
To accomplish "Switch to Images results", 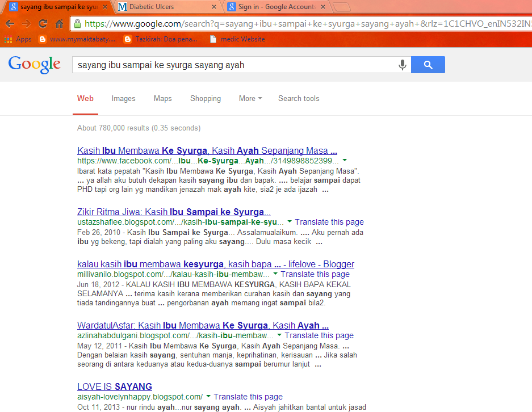I will click(124, 98).
